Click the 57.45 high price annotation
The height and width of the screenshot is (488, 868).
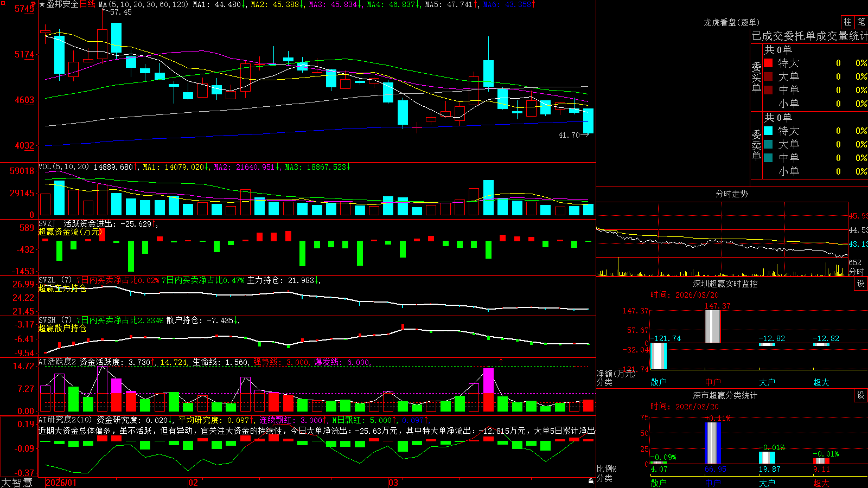[120, 12]
